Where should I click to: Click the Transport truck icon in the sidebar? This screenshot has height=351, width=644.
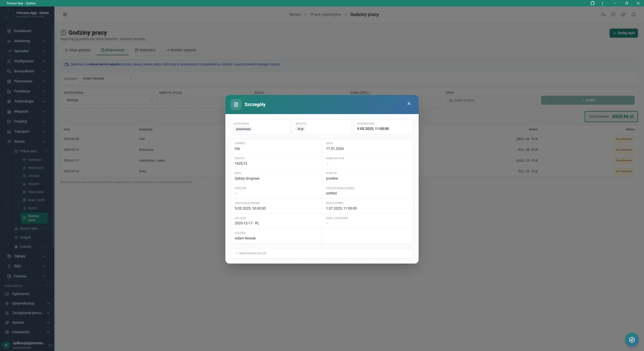tap(9, 131)
